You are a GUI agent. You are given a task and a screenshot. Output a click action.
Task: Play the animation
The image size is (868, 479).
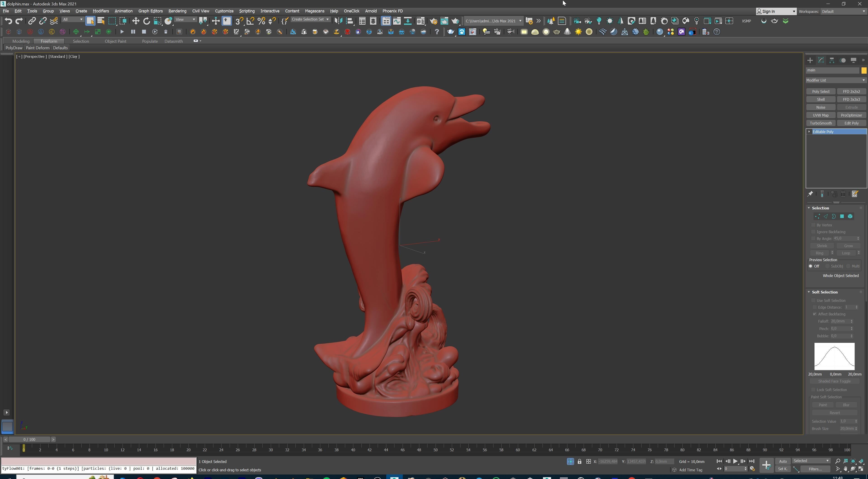735,461
